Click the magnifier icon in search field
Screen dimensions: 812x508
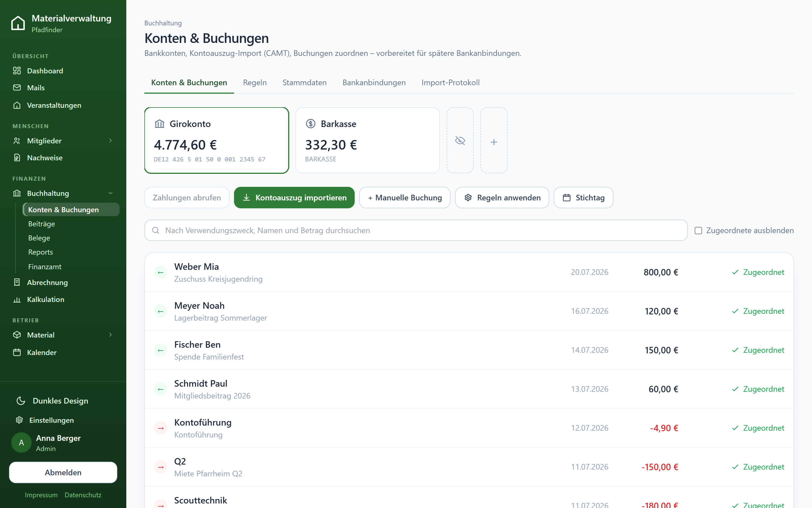[155, 231]
